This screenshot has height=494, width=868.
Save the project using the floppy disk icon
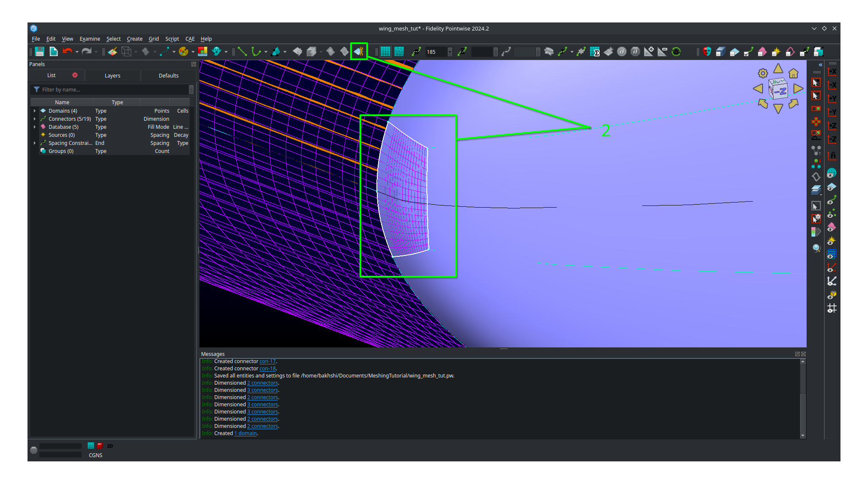(x=39, y=52)
